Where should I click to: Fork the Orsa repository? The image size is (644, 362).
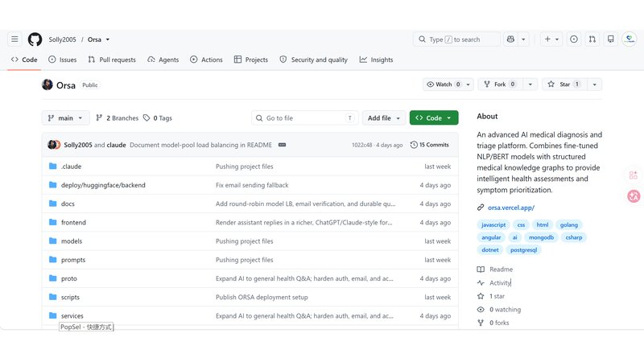click(501, 84)
